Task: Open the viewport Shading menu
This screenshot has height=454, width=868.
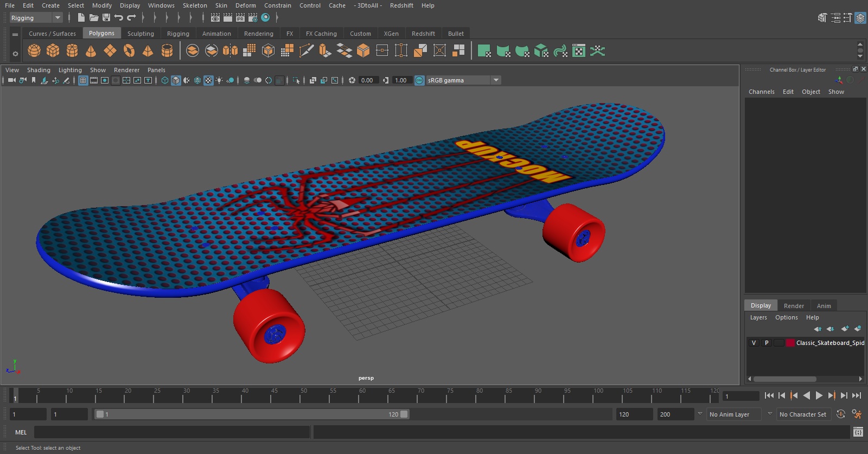Action: pyautogui.click(x=39, y=70)
